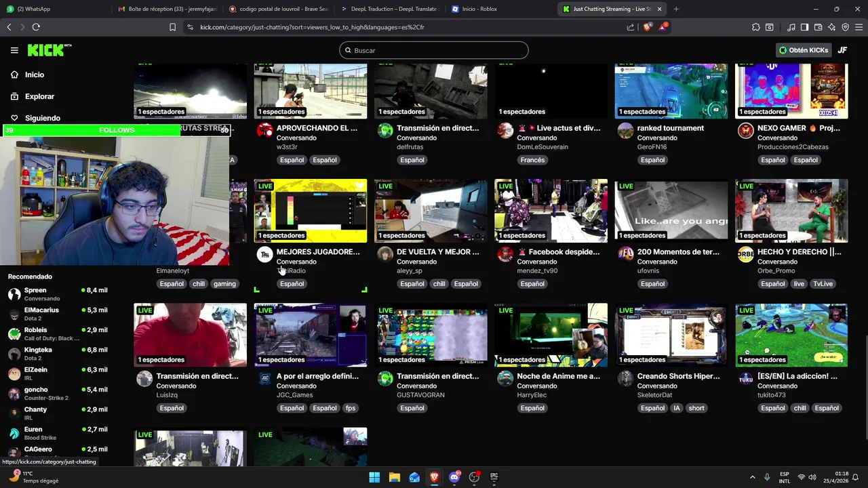Click channel name HarryElec

coord(532,395)
